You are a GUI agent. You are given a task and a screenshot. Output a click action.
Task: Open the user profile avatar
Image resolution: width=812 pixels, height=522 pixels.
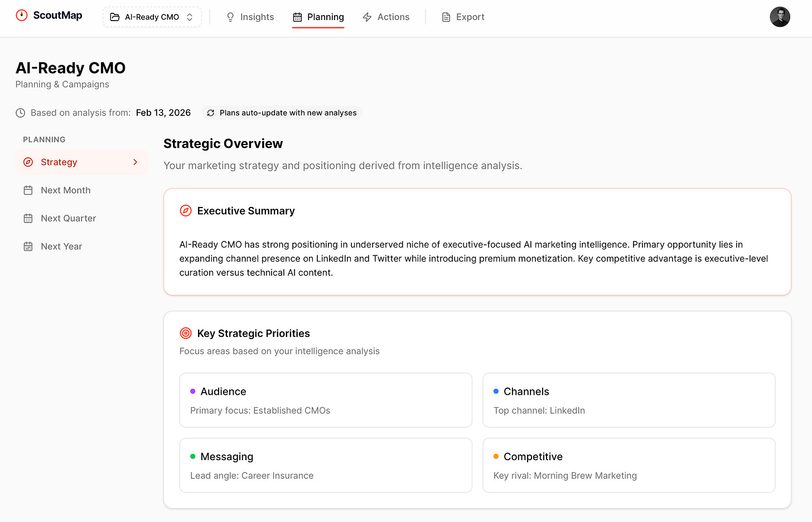(780, 17)
